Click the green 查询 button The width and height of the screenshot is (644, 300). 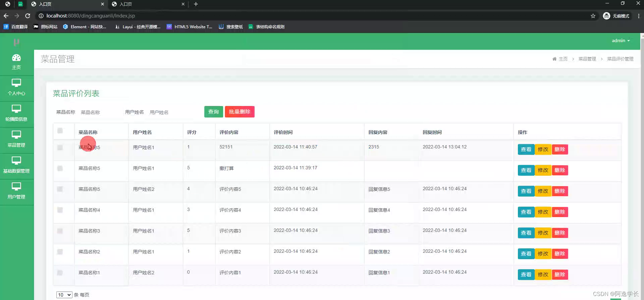point(214,112)
